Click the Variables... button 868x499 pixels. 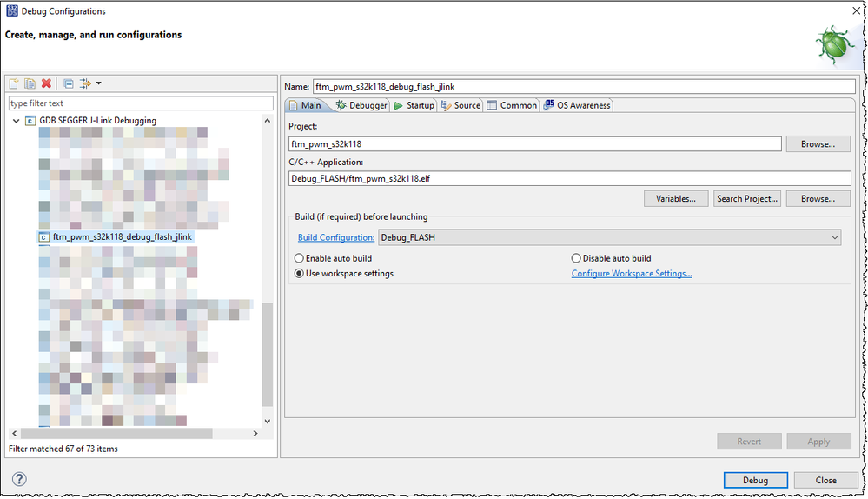[676, 199]
